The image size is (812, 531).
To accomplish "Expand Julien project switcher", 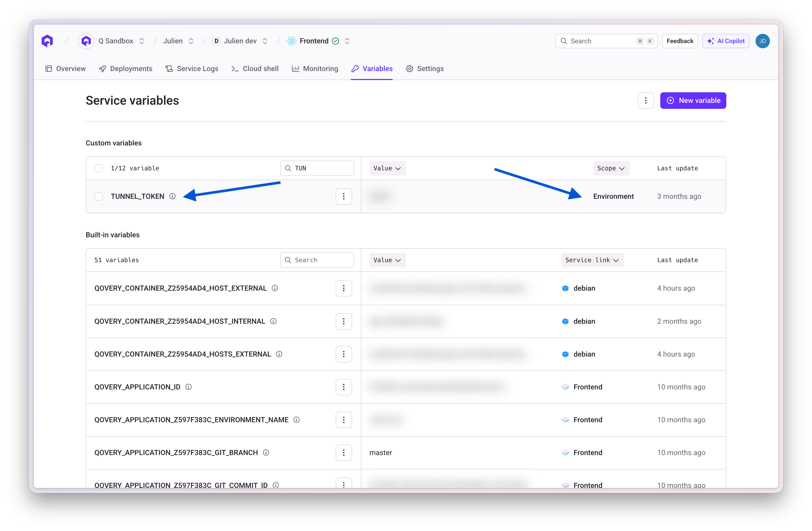I will [x=191, y=41].
